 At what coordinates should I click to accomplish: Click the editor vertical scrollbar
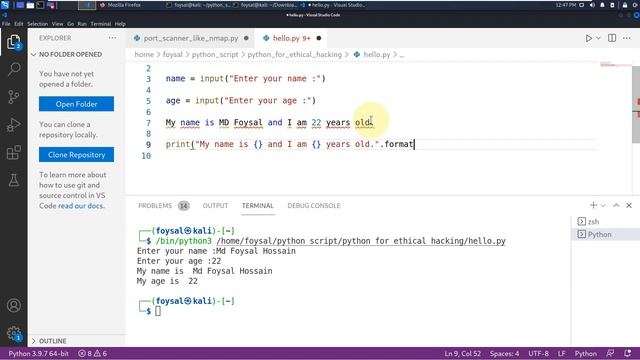636,104
